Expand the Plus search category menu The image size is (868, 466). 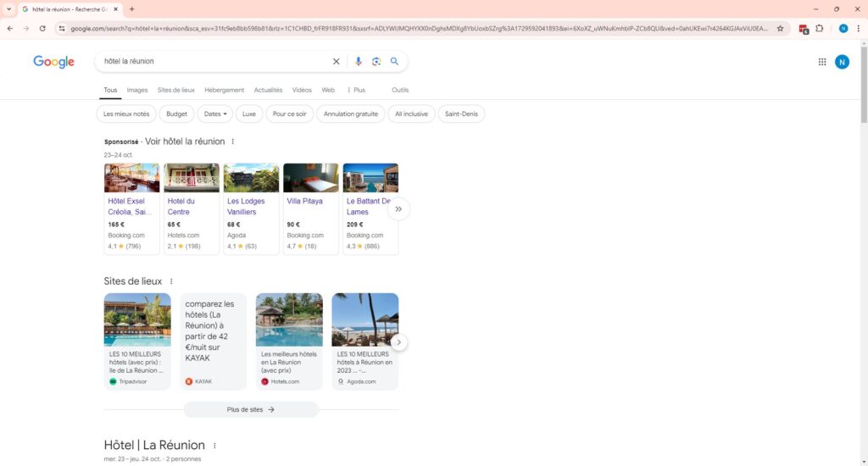pyautogui.click(x=356, y=90)
